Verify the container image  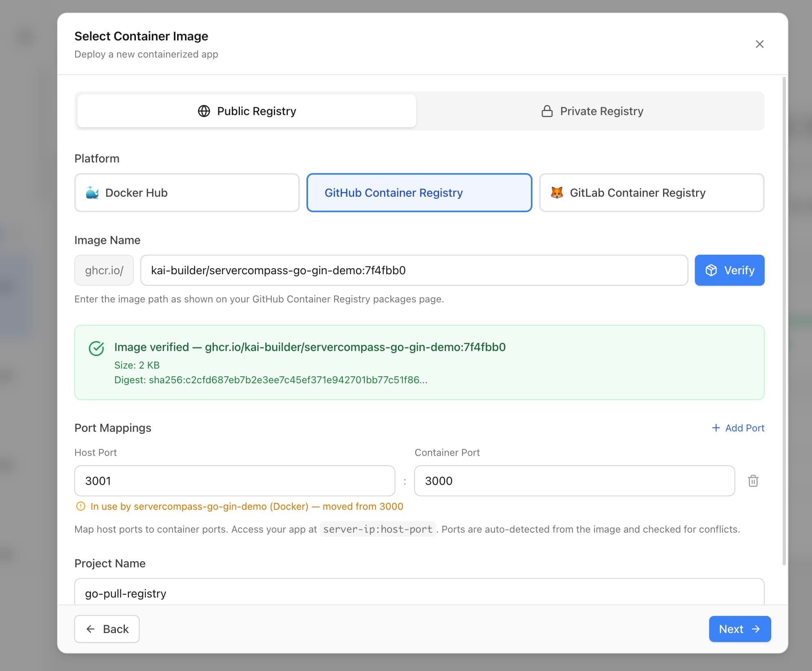pyautogui.click(x=730, y=270)
